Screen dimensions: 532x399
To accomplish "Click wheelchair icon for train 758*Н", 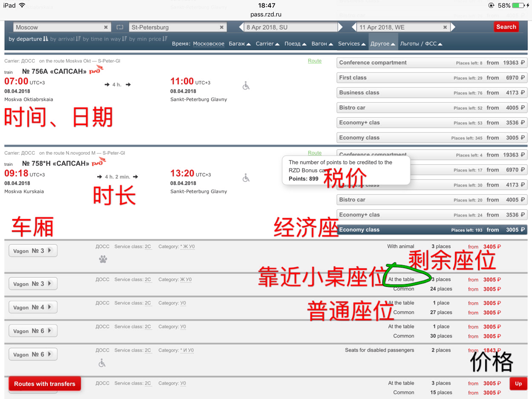I will [x=246, y=178].
